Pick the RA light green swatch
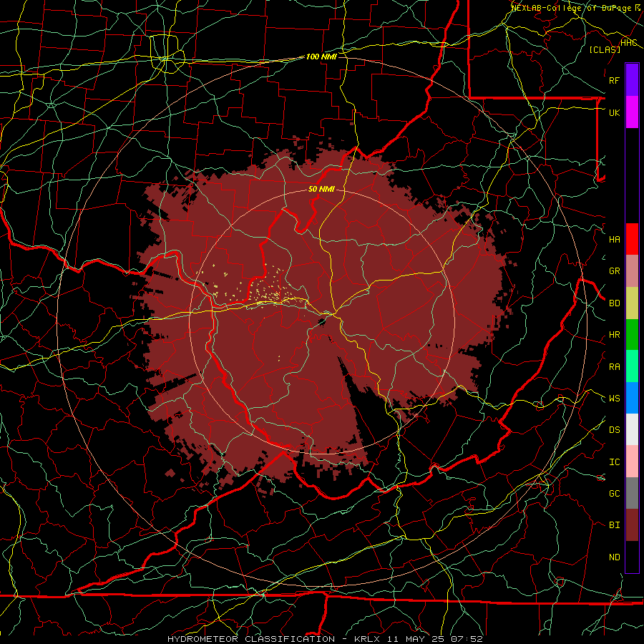Screen dimensions: 644x644 point(632,366)
